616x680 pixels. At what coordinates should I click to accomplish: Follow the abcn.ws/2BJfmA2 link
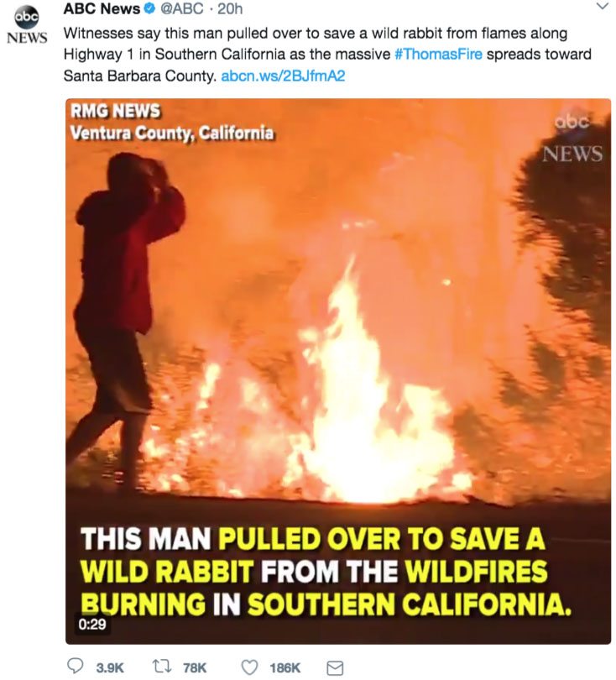click(283, 76)
